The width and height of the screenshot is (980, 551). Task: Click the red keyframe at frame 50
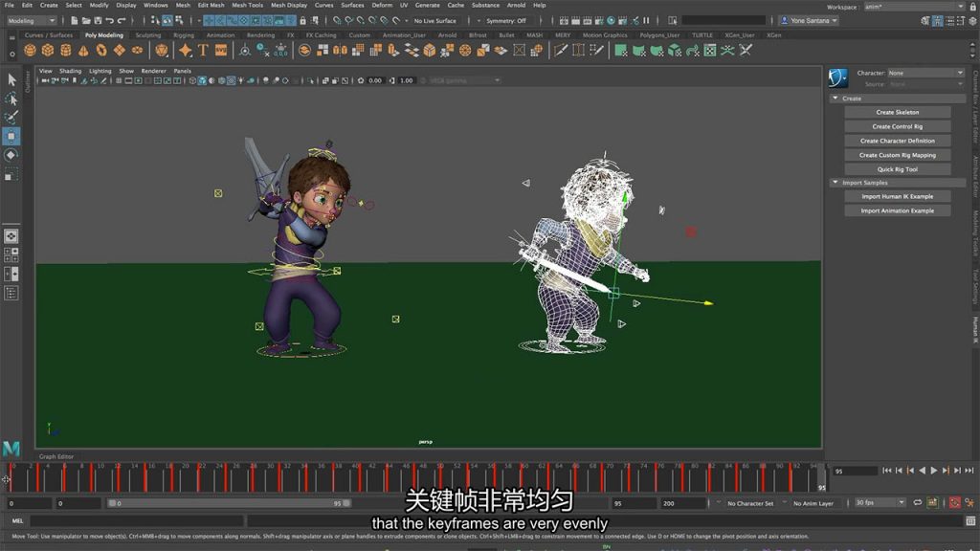click(440, 478)
